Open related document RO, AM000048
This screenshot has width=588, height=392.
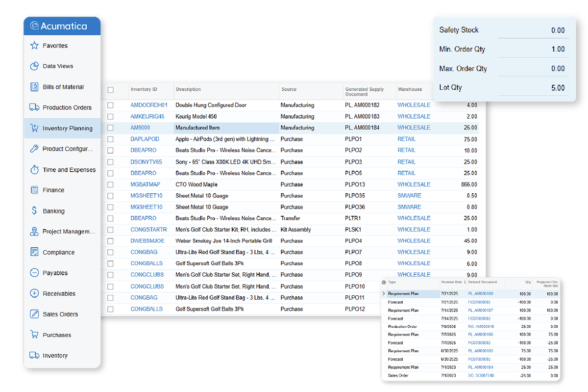pyautogui.click(x=481, y=326)
